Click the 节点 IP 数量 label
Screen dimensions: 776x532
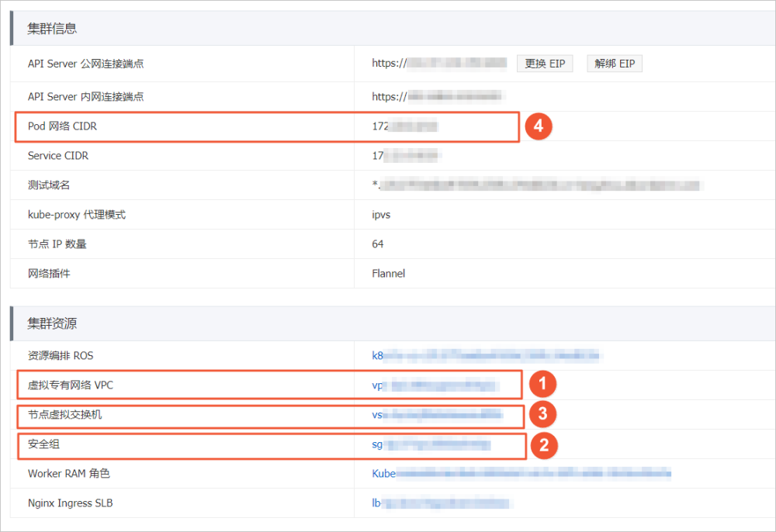pyautogui.click(x=57, y=244)
